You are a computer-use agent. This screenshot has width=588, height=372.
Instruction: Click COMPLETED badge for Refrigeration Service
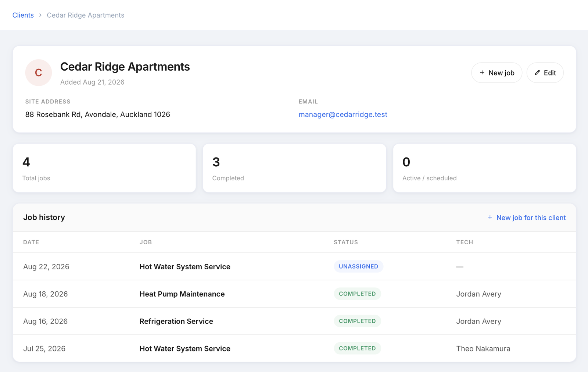(357, 321)
